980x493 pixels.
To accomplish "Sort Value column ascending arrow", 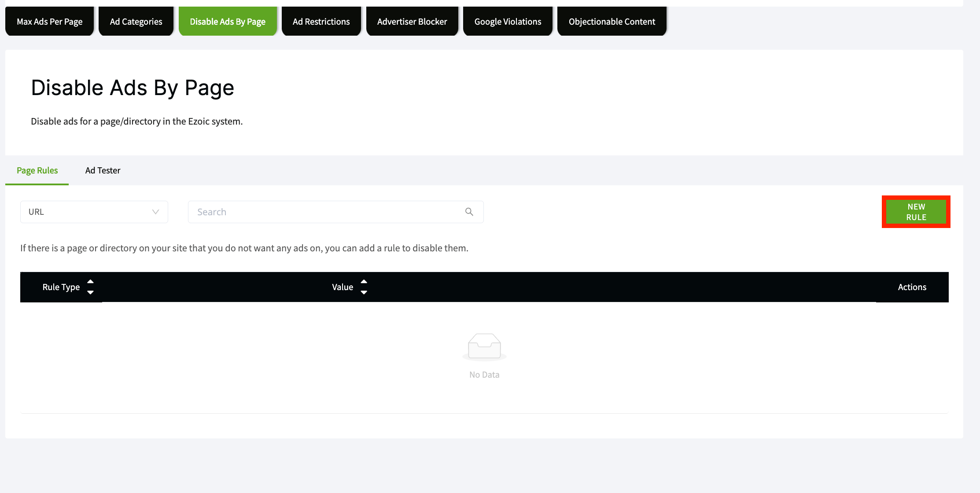I will click(x=364, y=282).
